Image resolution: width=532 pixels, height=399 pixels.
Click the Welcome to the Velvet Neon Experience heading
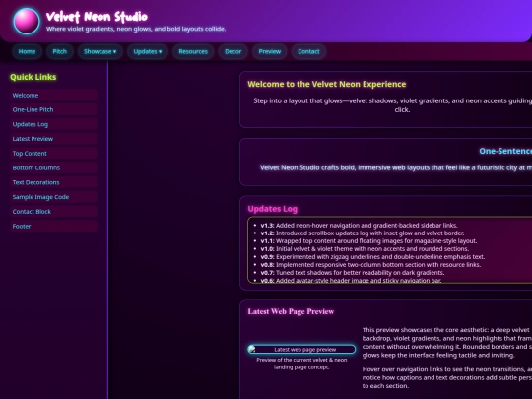(x=327, y=84)
